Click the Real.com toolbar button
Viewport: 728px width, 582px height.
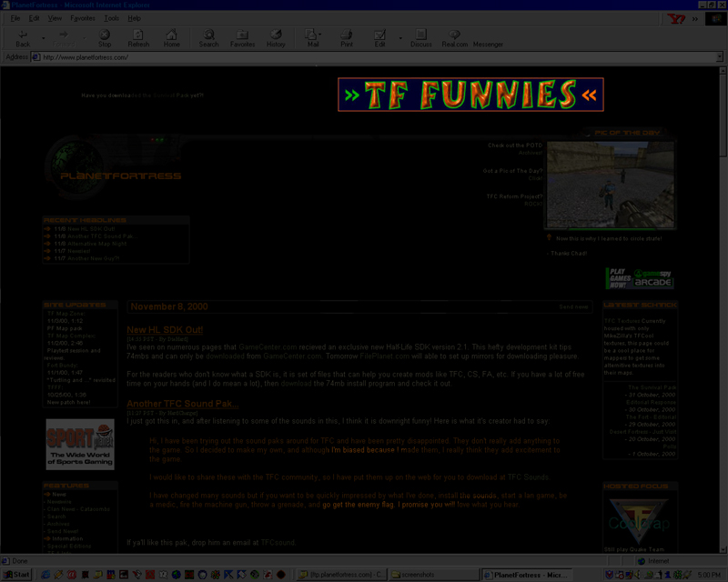pyautogui.click(x=454, y=38)
